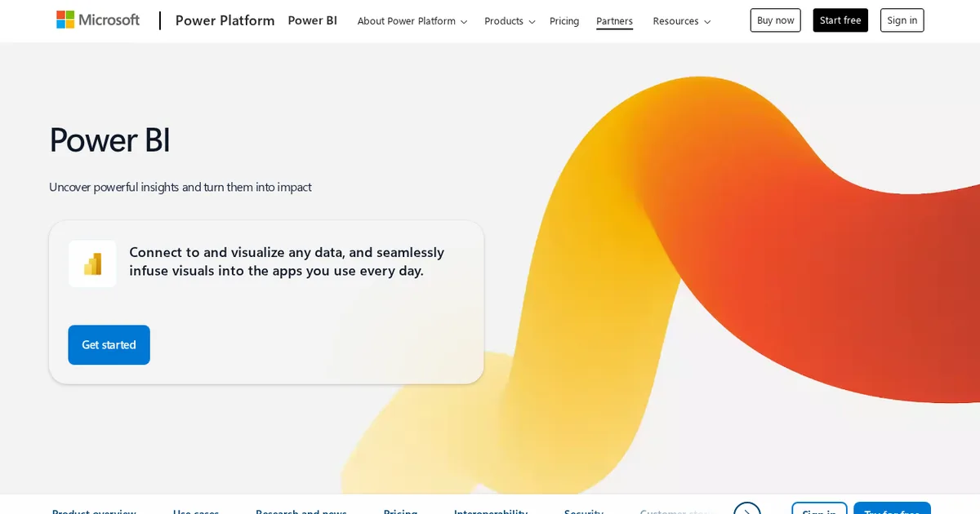The width and height of the screenshot is (980, 514).
Task: Click the text 'Uncover powerful insights and turn them into impact'
Action: [180, 187]
